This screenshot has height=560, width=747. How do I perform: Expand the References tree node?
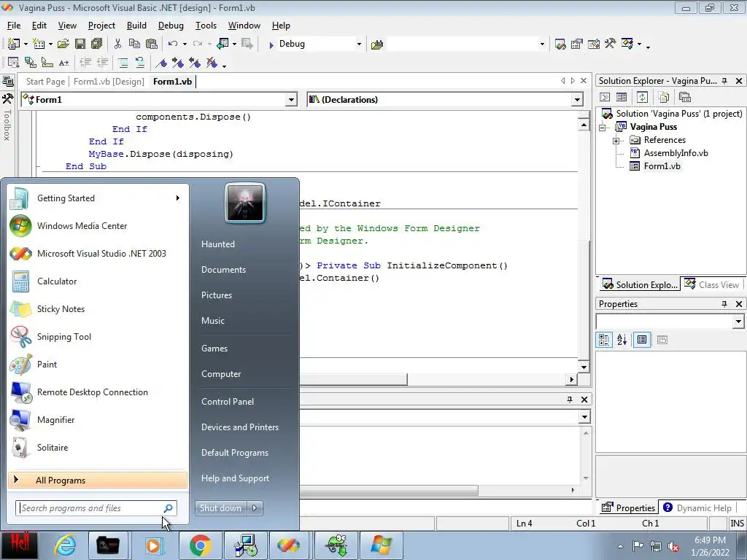tap(616, 140)
